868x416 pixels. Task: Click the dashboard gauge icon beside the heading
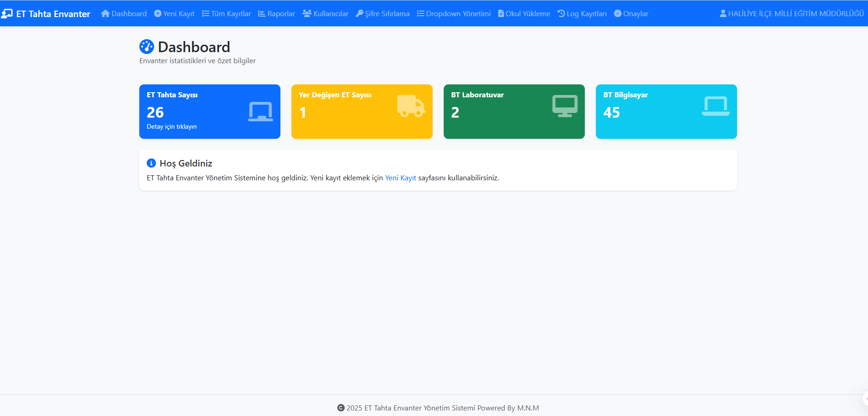(x=147, y=47)
